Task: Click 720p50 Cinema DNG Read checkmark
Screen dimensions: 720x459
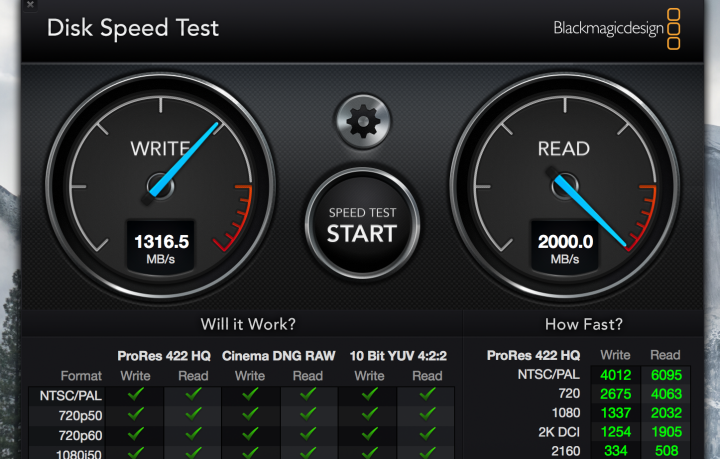Action: pyautogui.click(x=308, y=414)
